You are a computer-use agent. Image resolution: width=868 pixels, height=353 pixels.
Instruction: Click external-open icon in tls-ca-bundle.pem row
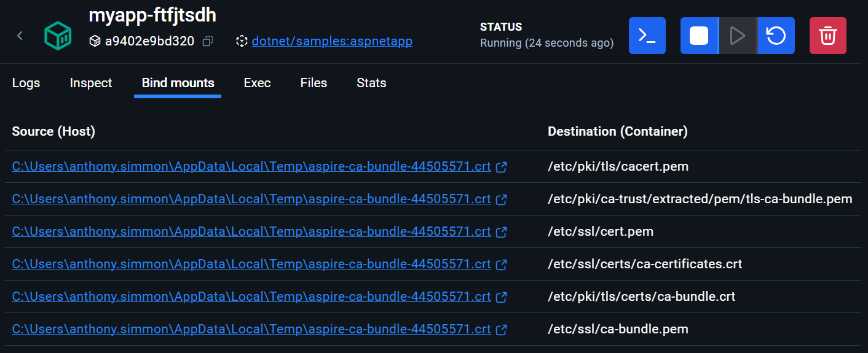501,200
